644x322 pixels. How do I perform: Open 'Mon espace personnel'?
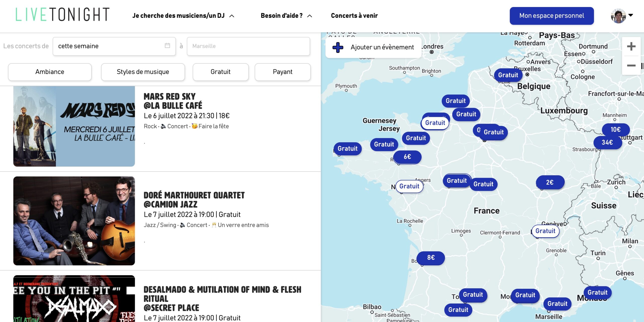(551, 16)
